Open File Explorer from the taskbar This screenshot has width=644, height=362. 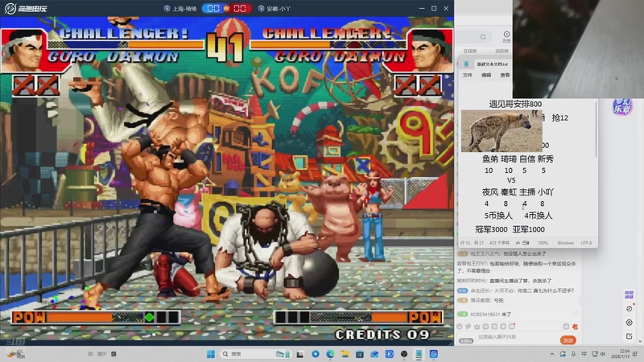coord(345,354)
